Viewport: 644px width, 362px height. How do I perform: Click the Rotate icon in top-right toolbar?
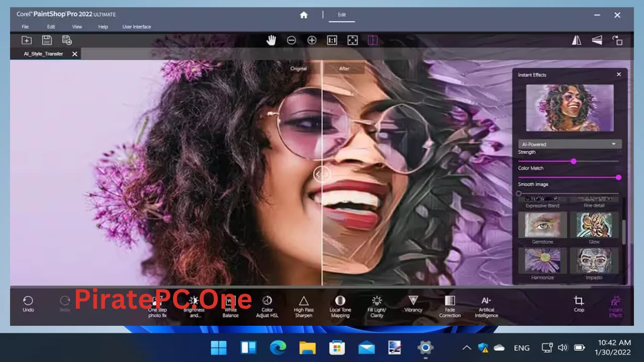(617, 40)
